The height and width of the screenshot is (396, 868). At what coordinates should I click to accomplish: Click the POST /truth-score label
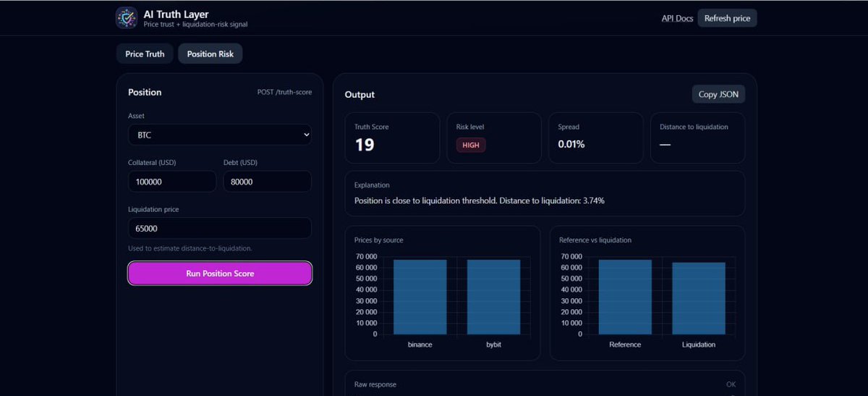tap(285, 92)
